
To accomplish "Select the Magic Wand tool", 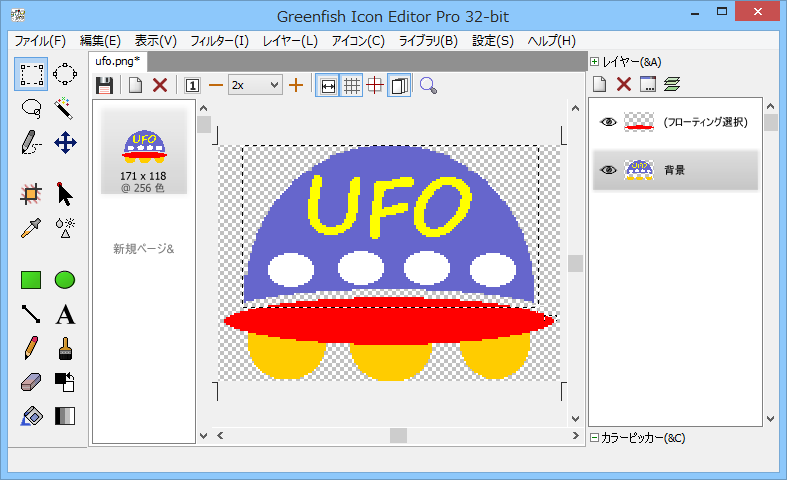I will pos(65,108).
